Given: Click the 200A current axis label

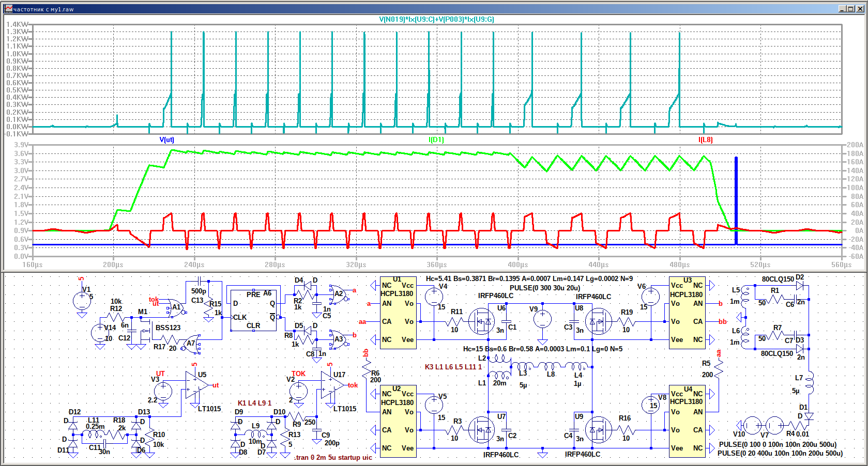Looking at the screenshot, I should [x=855, y=145].
